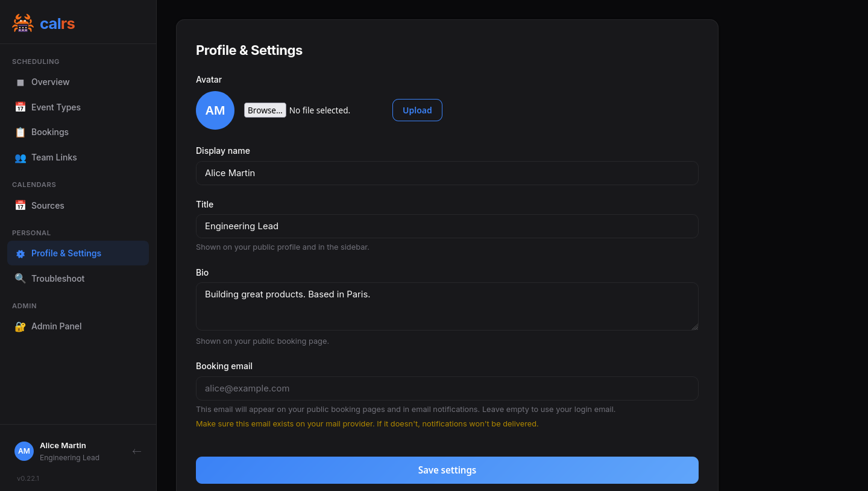Click inside the Bio text area
868x491 pixels.
tap(447, 306)
